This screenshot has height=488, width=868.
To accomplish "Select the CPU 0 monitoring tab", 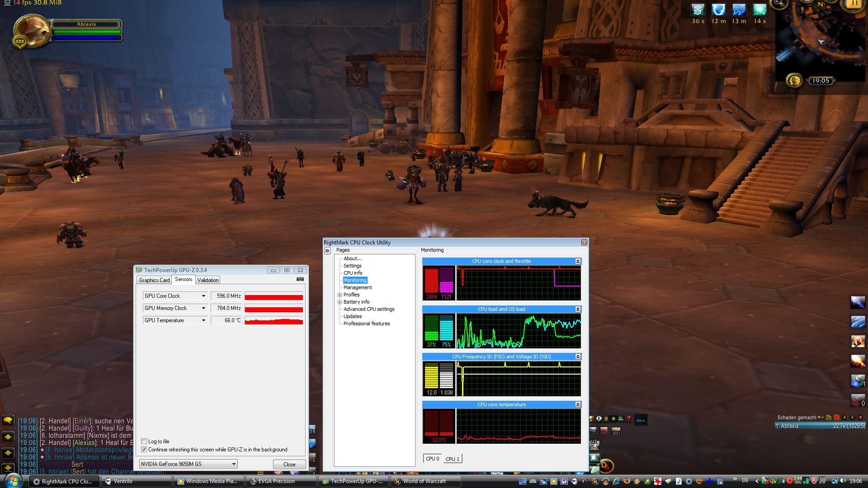I will (433, 458).
